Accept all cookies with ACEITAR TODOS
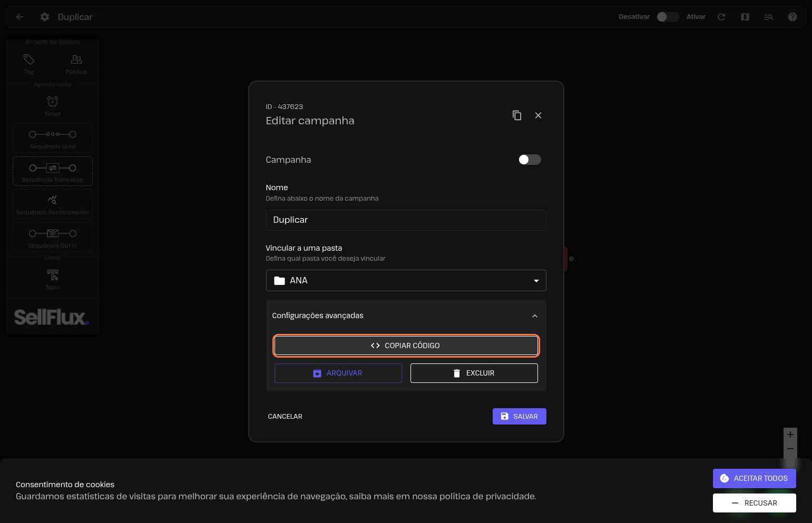 click(x=754, y=478)
